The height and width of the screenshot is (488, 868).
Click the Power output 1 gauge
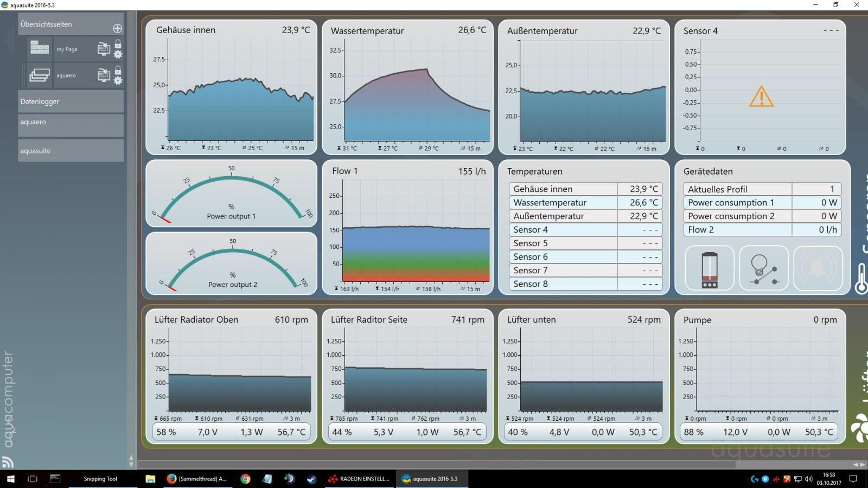(x=232, y=194)
